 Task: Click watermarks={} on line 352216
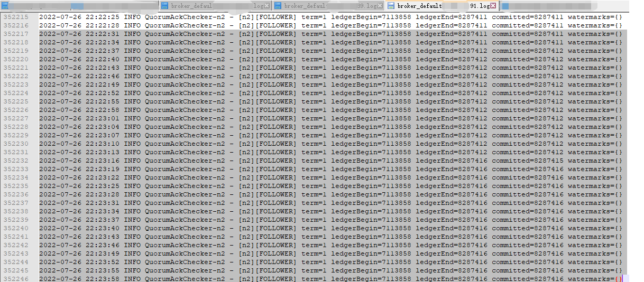595,25
